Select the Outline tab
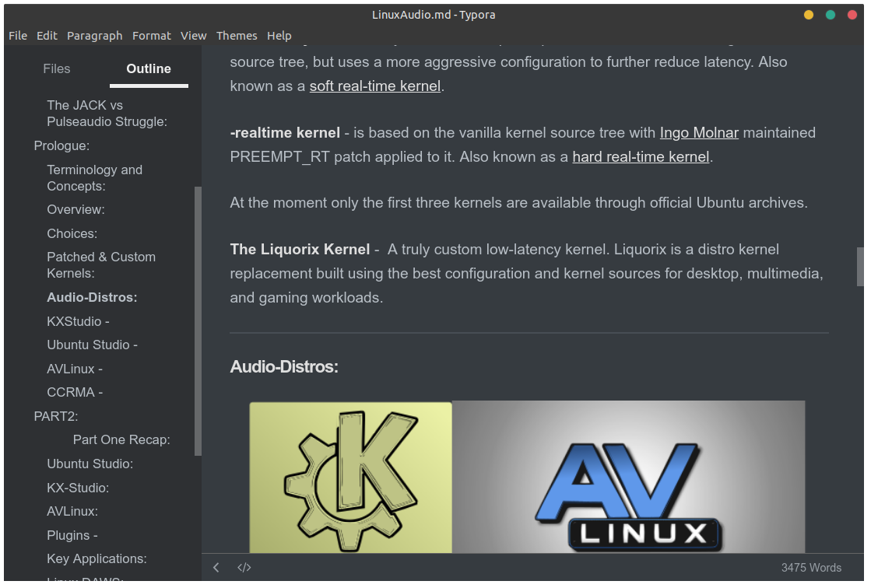This screenshot has width=871, height=588. tap(149, 69)
